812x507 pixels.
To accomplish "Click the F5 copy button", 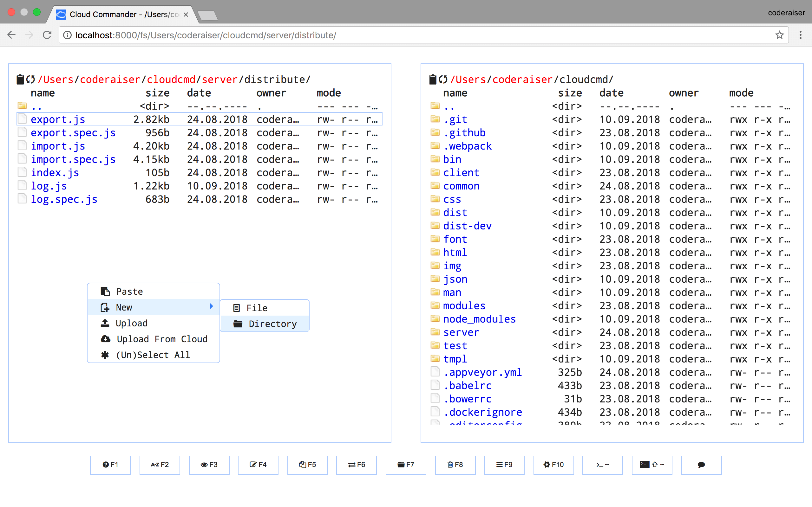I will coord(307,465).
